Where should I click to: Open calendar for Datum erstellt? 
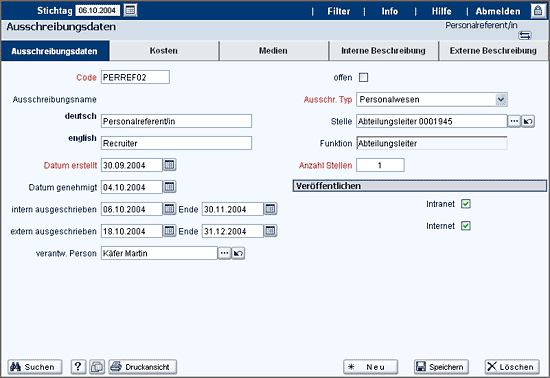point(170,165)
